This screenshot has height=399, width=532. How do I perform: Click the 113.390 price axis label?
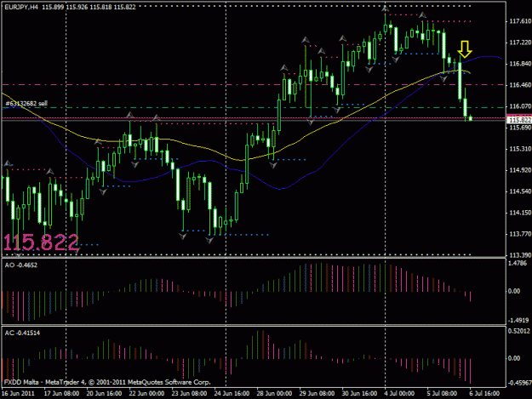(520, 255)
